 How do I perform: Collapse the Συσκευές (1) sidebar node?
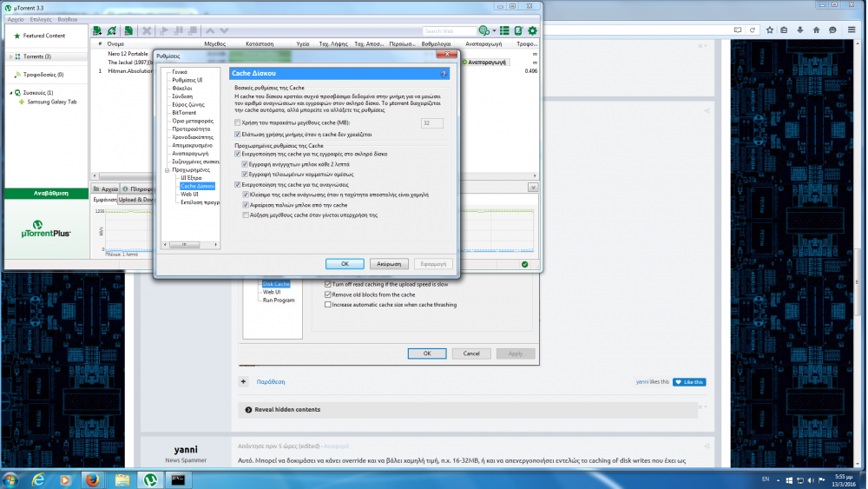pos(10,92)
